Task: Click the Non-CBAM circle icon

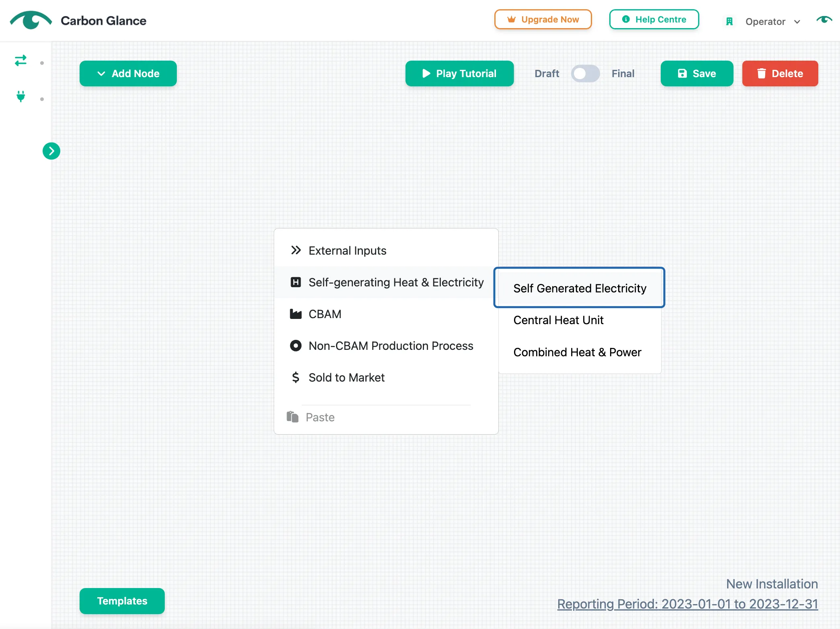Action: (296, 346)
